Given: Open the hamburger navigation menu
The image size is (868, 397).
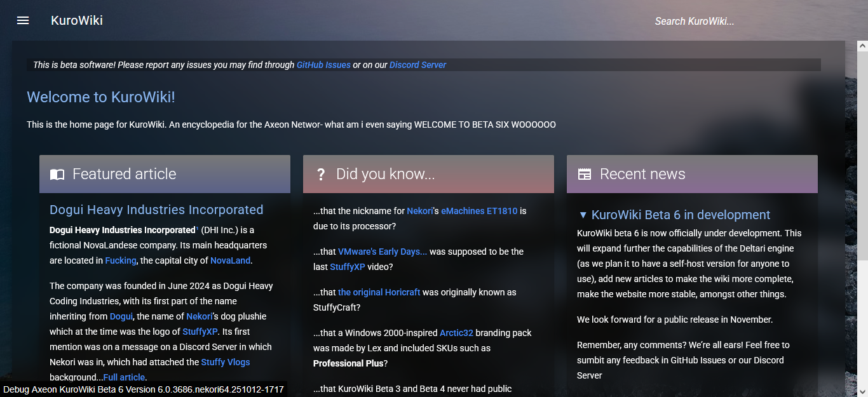Looking at the screenshot, I should pyautogui.click(x=22, y=20).
